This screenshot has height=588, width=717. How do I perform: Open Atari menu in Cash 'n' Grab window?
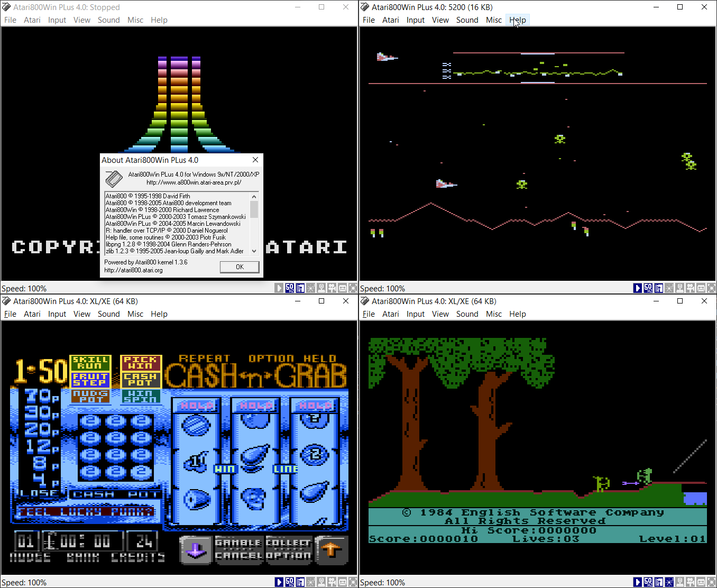tap(32, 314)
